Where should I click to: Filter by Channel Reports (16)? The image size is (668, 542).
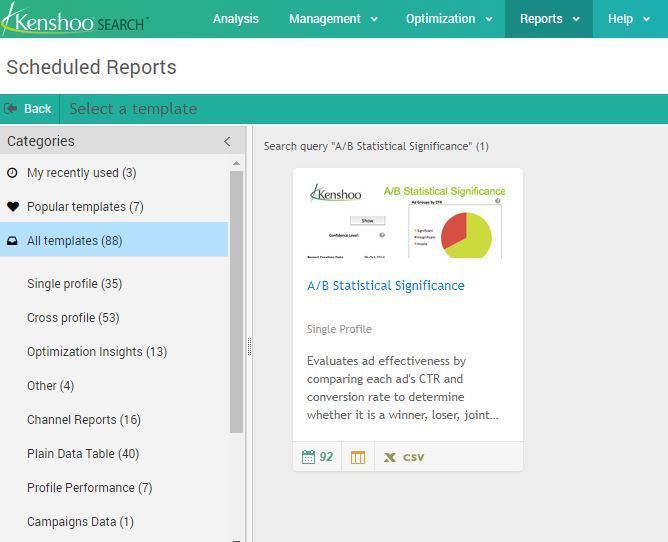pyautogui.click(x=84, y=420)
